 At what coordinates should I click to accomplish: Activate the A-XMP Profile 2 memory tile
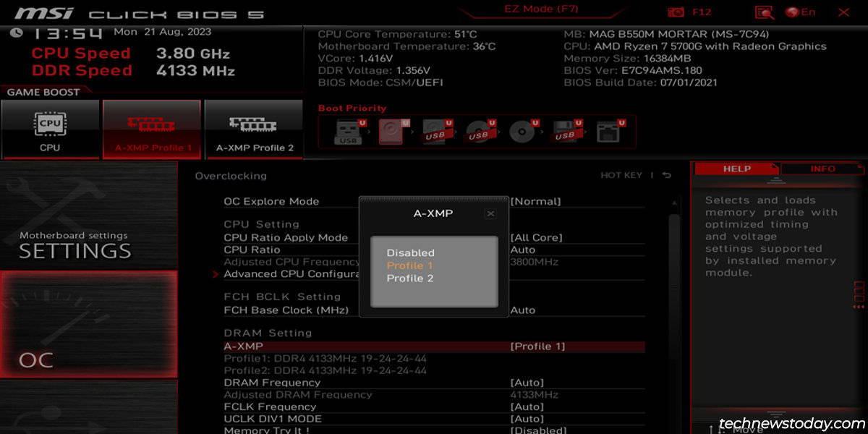pyautogui.click(x=254, y=129)
